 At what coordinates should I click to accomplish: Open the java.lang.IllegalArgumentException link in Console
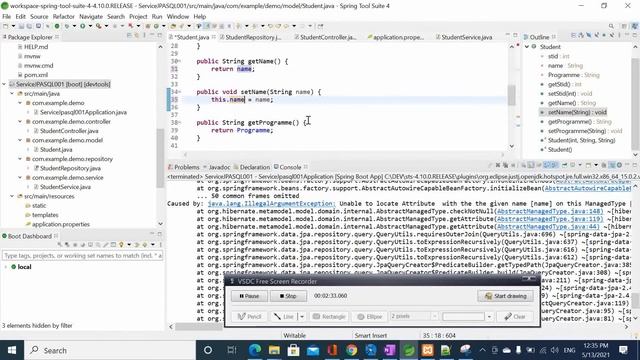tap(271, 204)
